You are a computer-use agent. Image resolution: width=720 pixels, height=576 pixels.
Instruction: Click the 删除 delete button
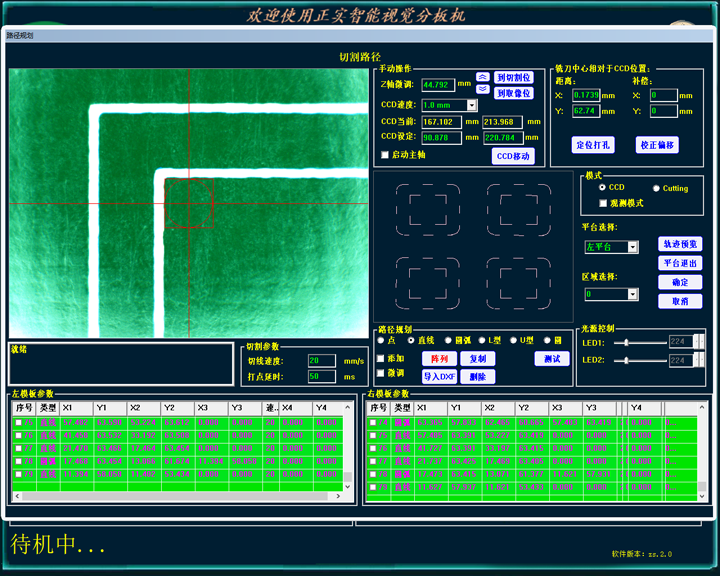(x=478, y=377)
